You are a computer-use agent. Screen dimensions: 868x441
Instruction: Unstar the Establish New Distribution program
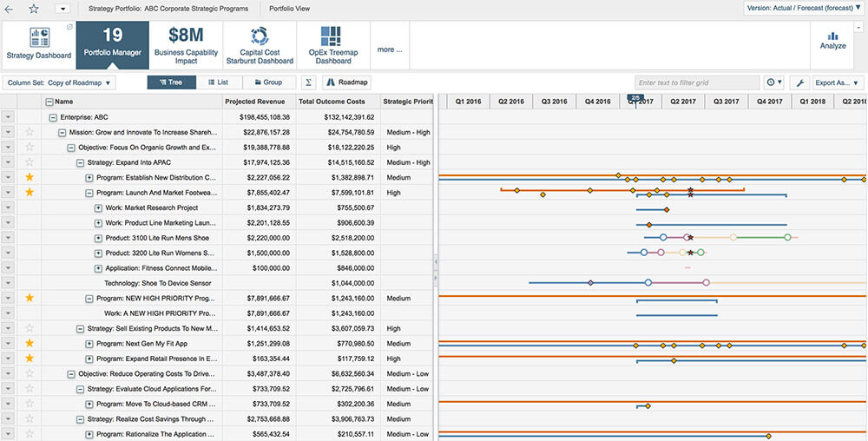[x=30, y=177]
